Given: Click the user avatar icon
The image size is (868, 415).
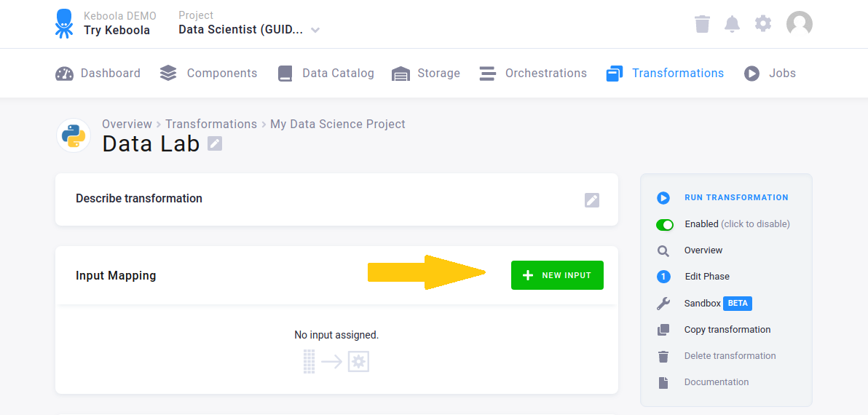Looking at the screenshot, I should 799,23.
